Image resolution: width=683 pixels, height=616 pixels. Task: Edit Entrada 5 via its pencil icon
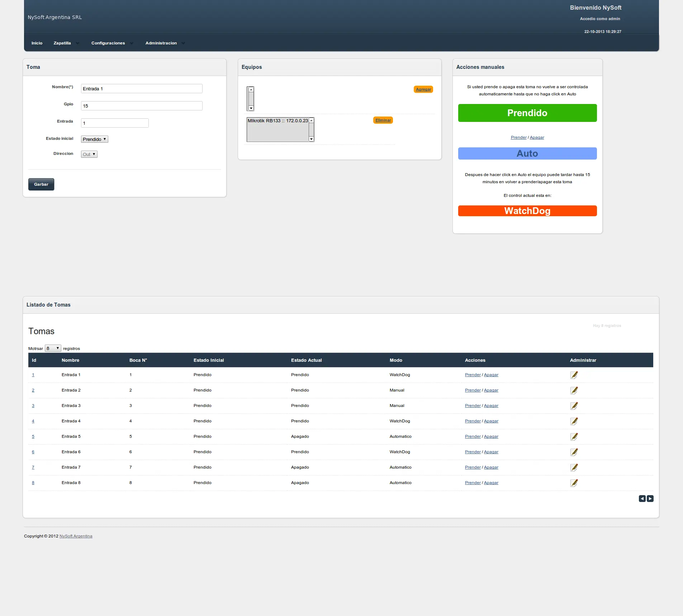574,436
